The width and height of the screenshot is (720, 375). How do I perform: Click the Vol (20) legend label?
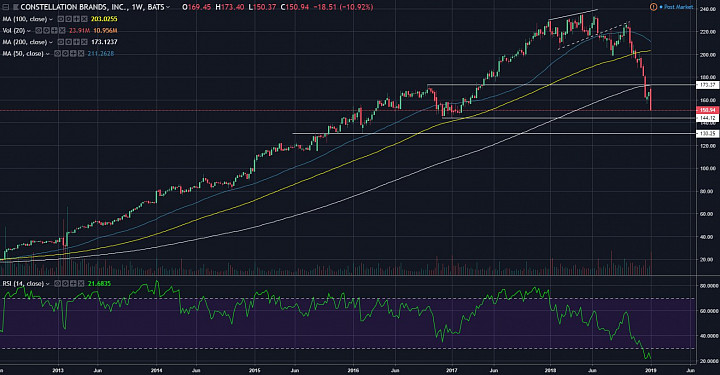[x=14, y=30]
